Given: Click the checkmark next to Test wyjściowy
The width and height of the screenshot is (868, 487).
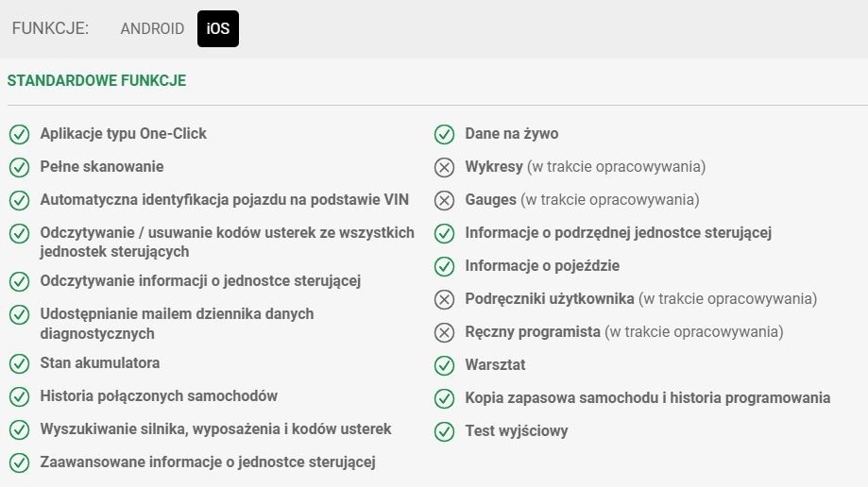Looking at the screenshot, I should coord(444,431).
